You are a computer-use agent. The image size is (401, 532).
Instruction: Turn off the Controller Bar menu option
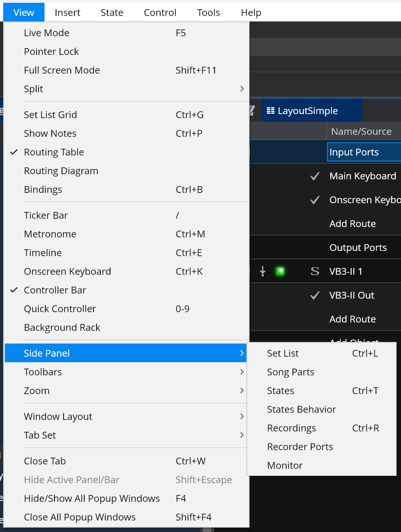(55, 290)
